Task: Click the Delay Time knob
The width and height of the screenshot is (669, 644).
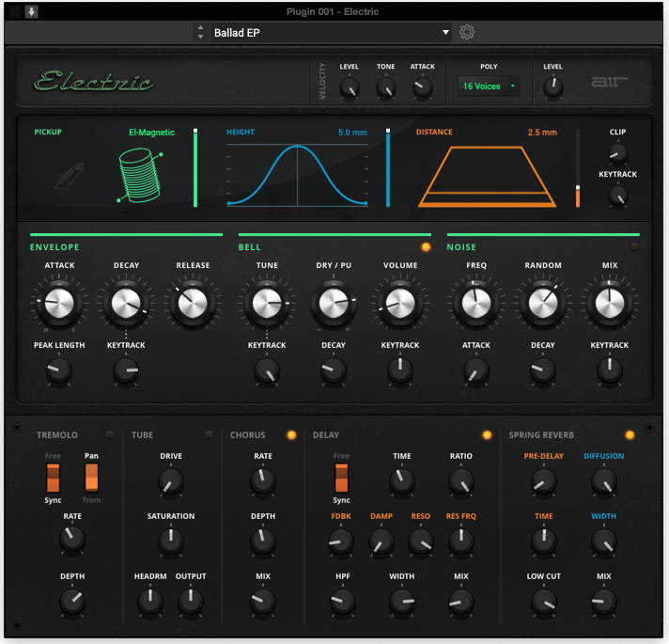Action: pos(402,481)
